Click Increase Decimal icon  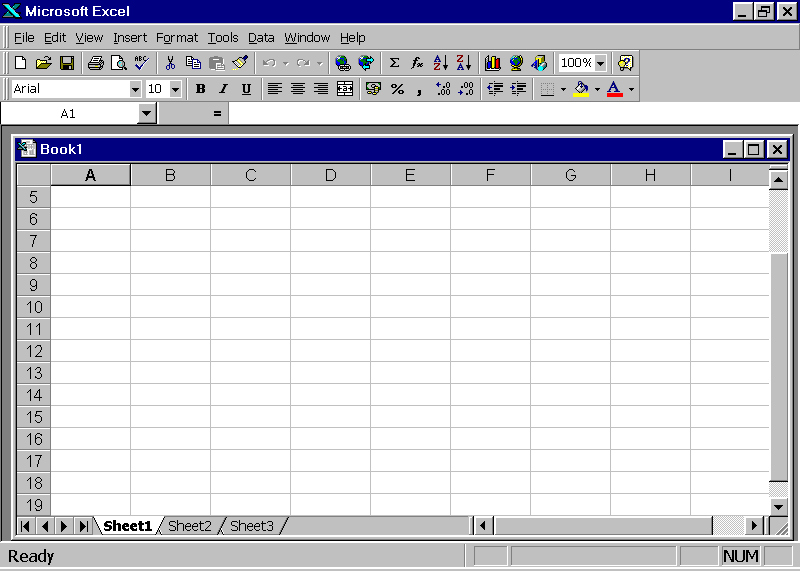(x=442, y=89)
